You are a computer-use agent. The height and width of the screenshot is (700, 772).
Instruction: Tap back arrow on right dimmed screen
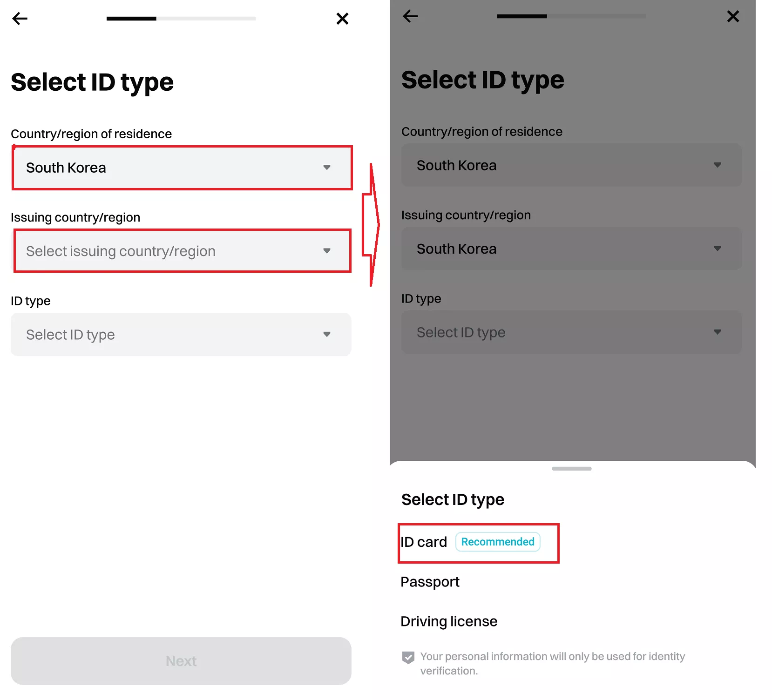(x=410, y=16)
